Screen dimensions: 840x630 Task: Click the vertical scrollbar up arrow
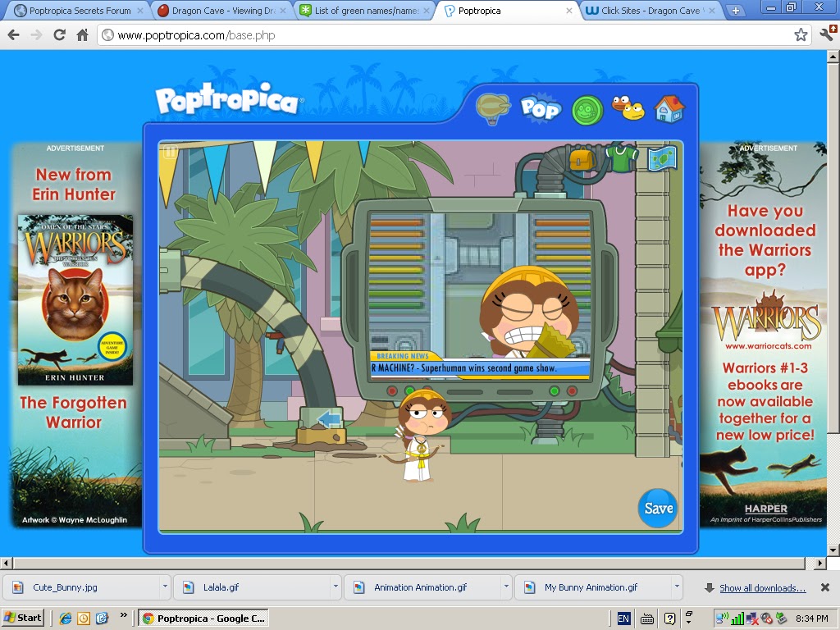833,57
